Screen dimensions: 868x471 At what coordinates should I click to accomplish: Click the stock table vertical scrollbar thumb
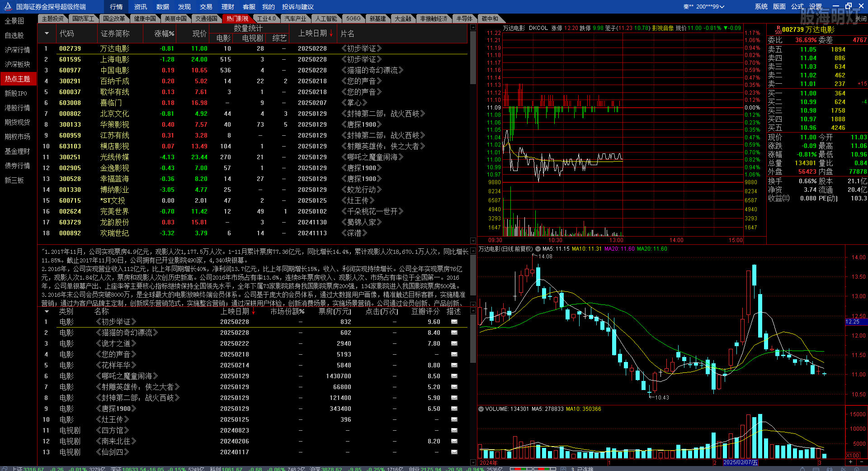[473, 57]
